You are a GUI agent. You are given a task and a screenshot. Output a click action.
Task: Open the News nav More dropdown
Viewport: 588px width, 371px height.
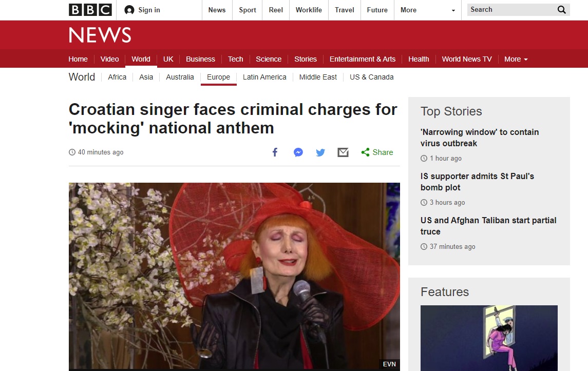(x=516, y=59)
